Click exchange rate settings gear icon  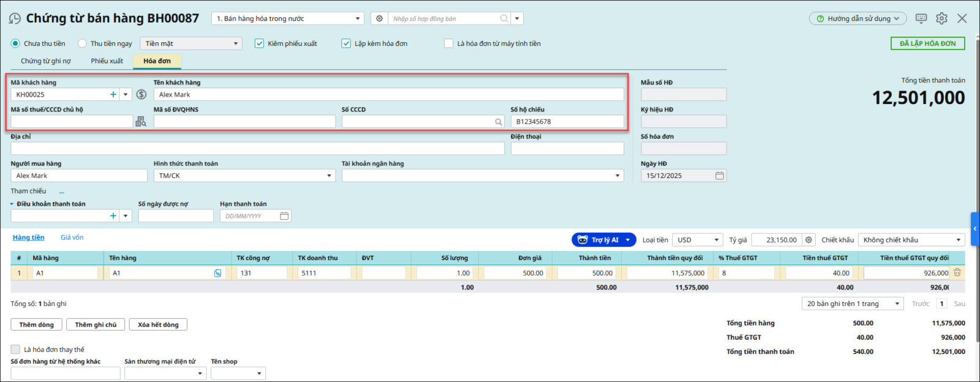pyautogui.click(x=809, y=240)
